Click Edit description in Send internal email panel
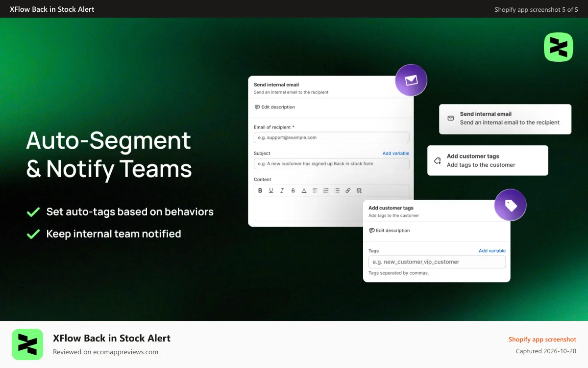The height and width of the screenshot is (368, 588). click(x=278, y=107)
